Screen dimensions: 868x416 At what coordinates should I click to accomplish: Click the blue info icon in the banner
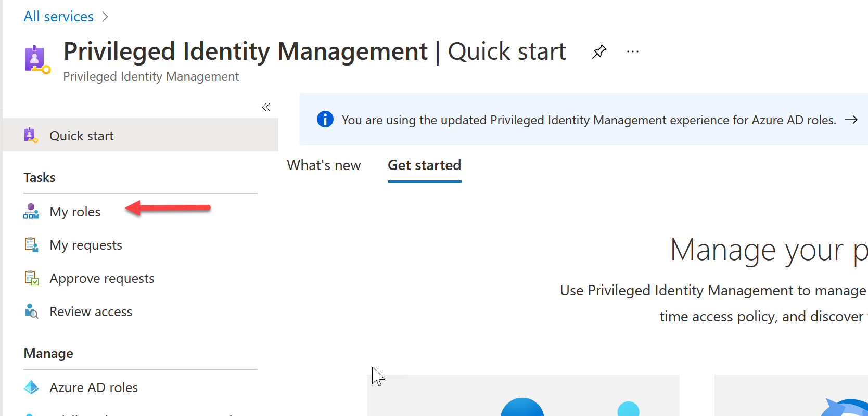point(325,120)
